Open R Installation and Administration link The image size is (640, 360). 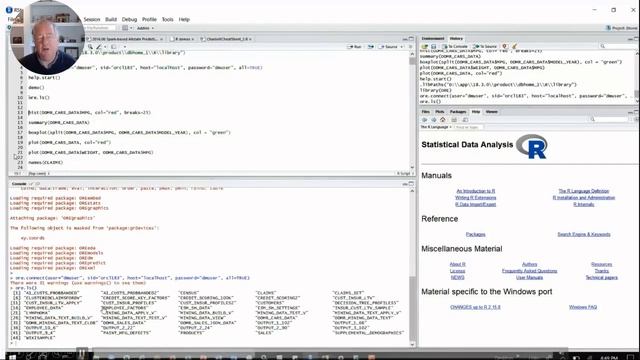click(584, 198)
